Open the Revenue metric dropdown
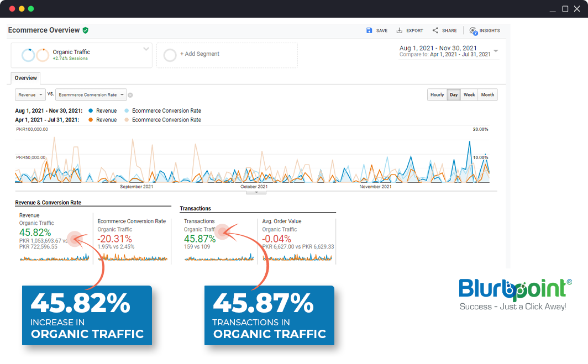588x364 pixels. point(30,95)
